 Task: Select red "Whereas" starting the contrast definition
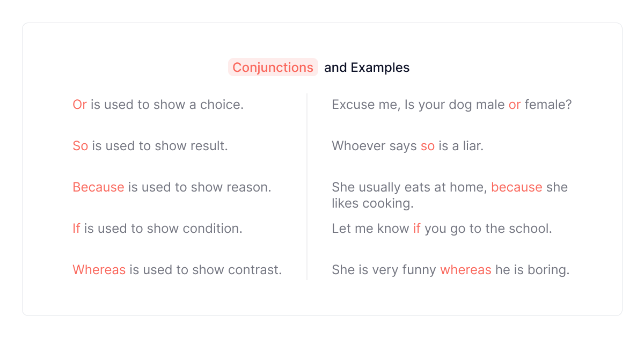pos(99,270)
